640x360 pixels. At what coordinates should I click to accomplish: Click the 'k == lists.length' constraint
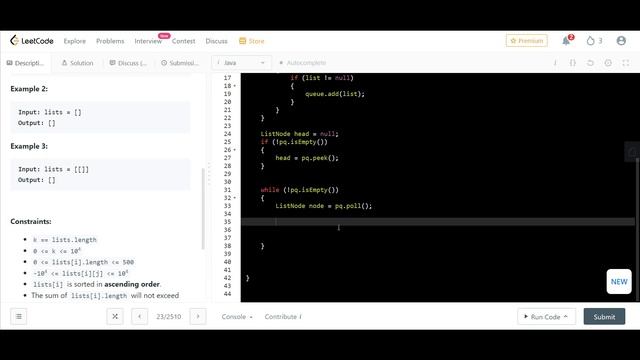(x=65, y=240)
